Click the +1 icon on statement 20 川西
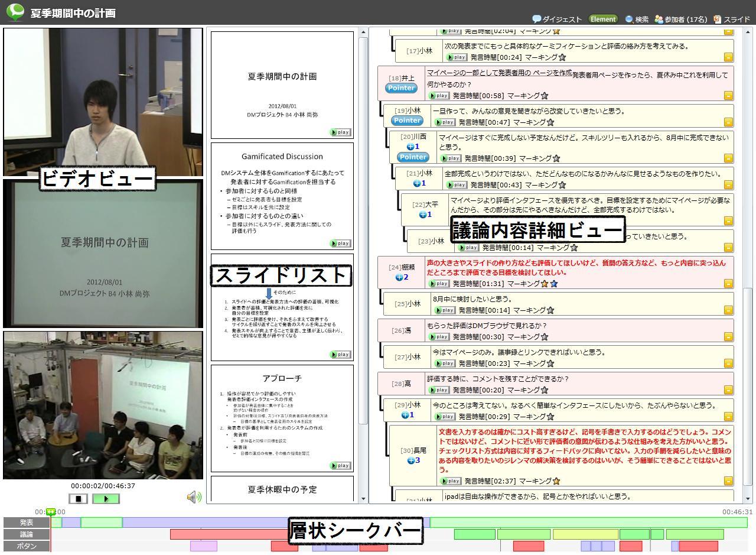Viewport: 756px width, 555px height. 413,147
